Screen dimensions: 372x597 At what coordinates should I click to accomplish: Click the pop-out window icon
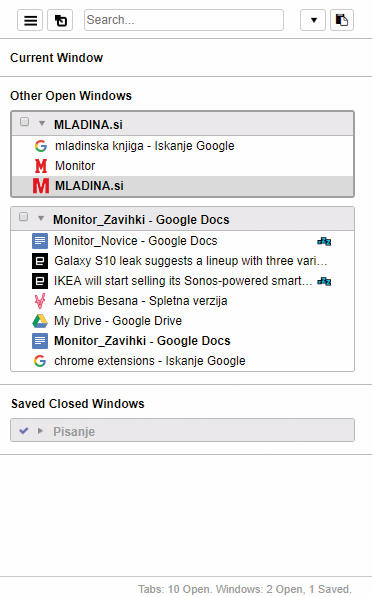coord(60,20)
